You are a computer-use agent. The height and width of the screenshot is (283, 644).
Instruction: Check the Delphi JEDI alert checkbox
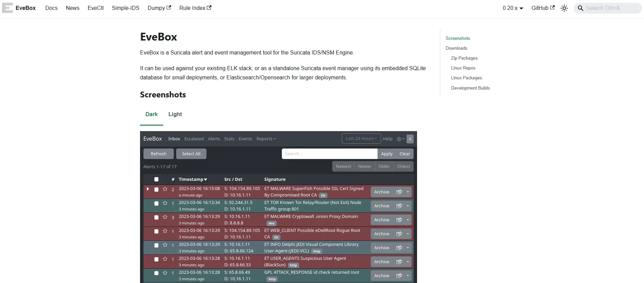click(x=156, y=245)
